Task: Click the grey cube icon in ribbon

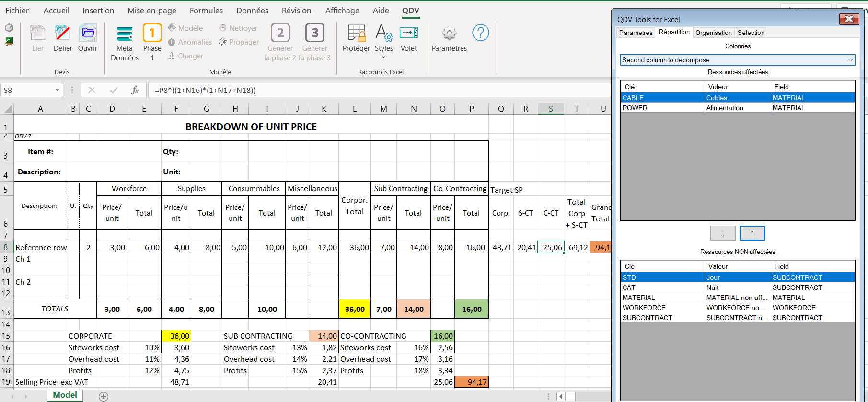Action: click(9, 28)
